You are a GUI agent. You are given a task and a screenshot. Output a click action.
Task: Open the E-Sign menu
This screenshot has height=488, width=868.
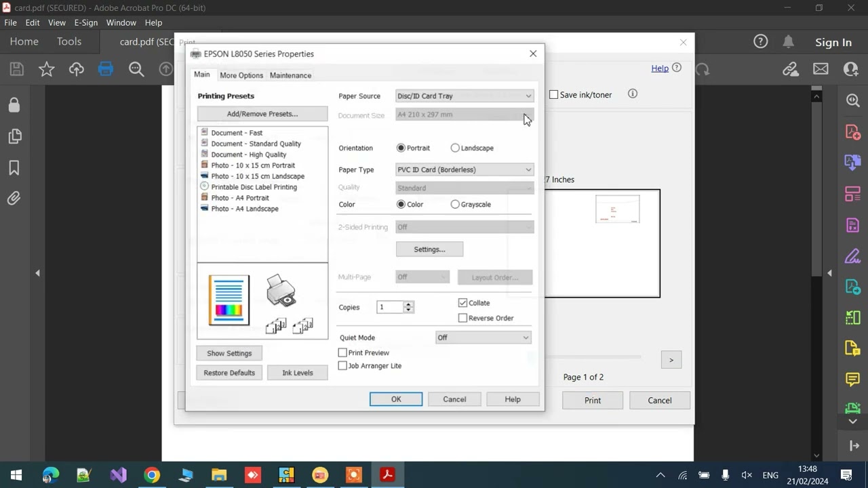point(86,22)
